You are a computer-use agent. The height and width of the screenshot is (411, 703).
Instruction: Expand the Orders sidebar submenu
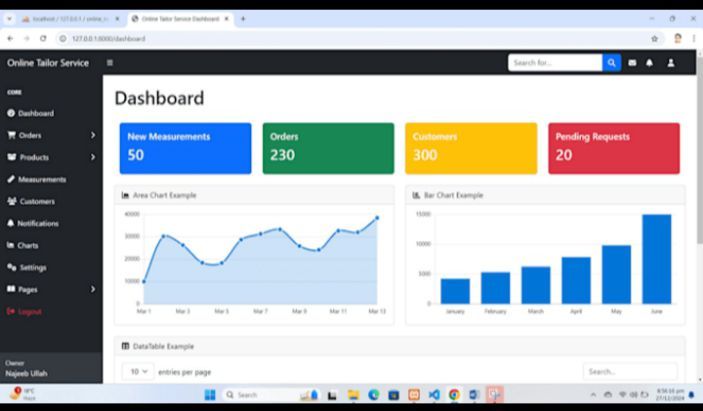50,135
